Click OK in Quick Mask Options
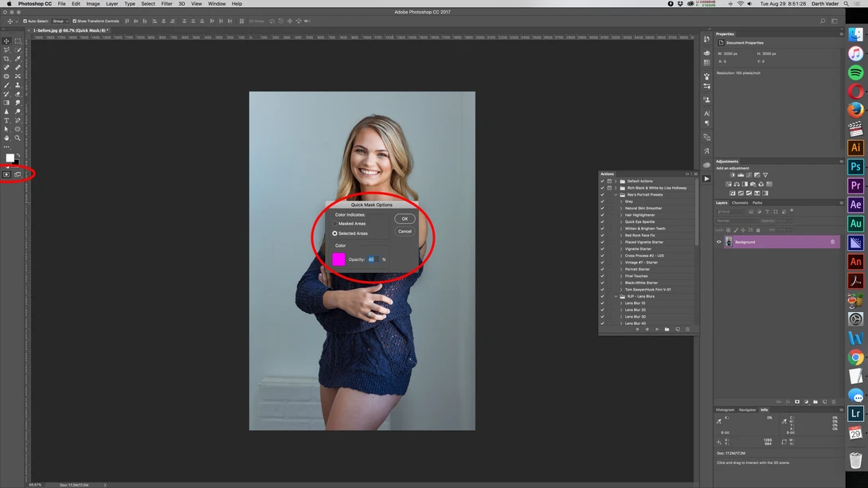868x488 pixels. pos(405,219)
